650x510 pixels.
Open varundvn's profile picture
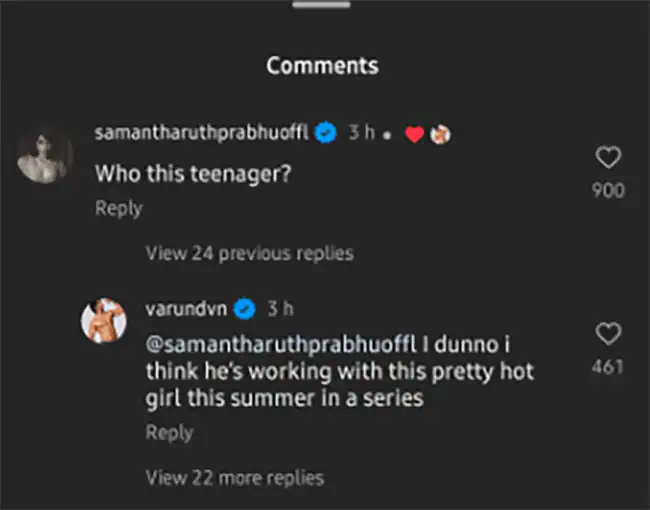tap(104, 320)
